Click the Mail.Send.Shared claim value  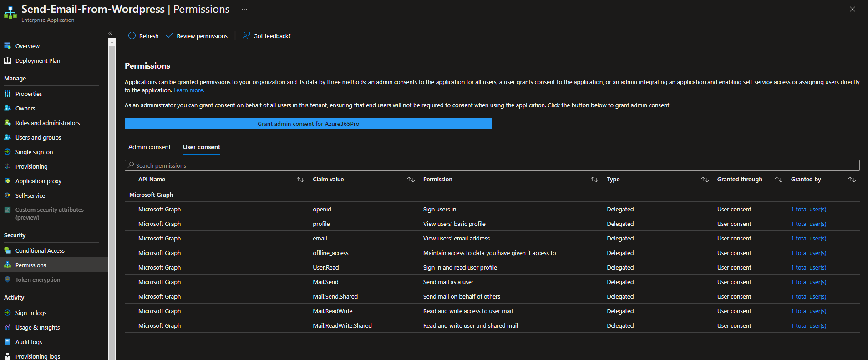pos(335,296)
